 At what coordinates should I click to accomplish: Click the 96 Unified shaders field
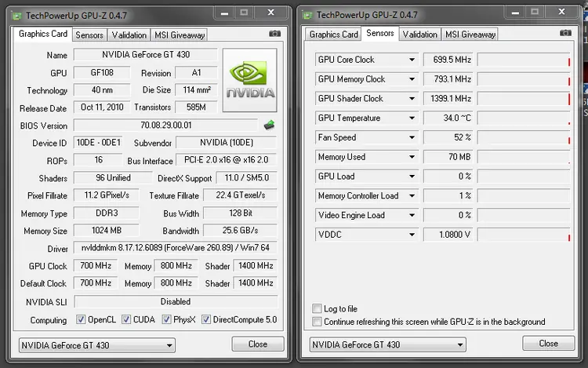[x=113, y=178]
